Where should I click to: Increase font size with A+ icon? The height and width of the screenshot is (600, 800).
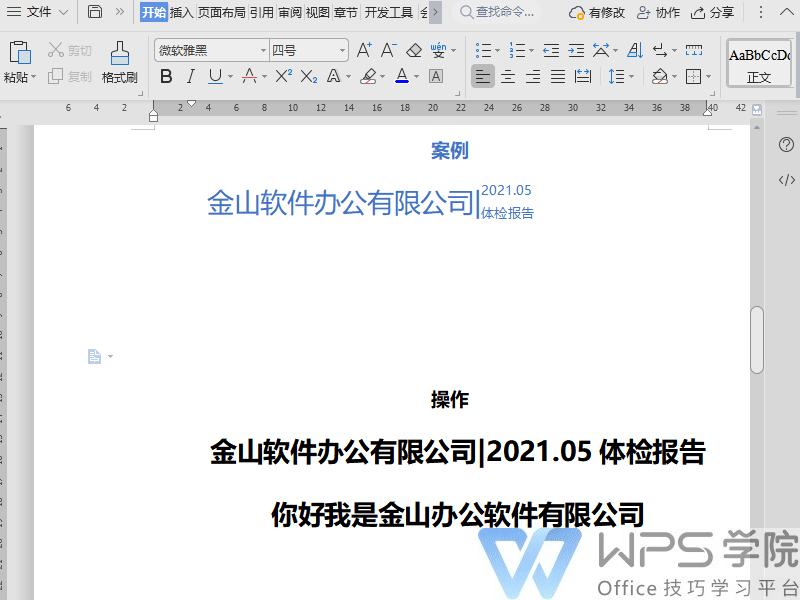point(364,50)
